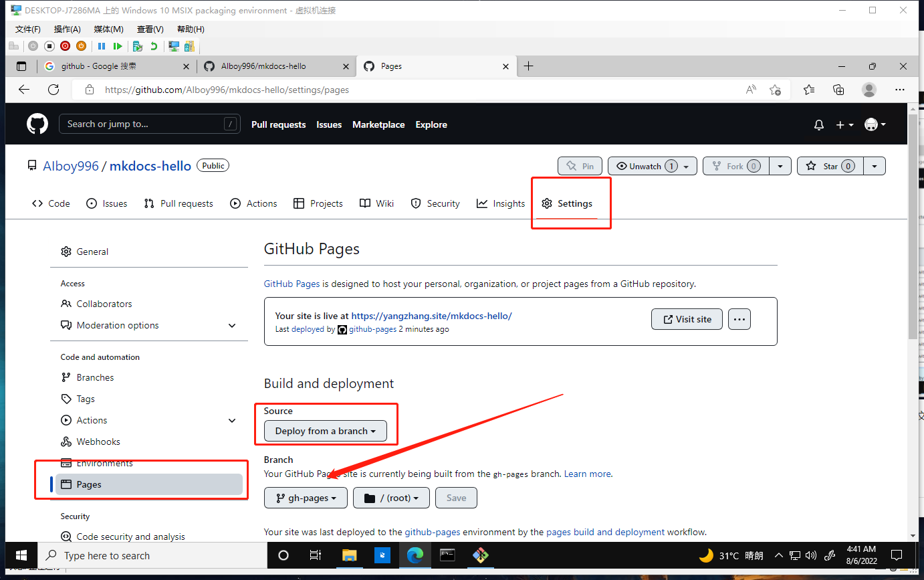
Task: Switch to the Actions repository tab
Action: [x=253, y=203]
